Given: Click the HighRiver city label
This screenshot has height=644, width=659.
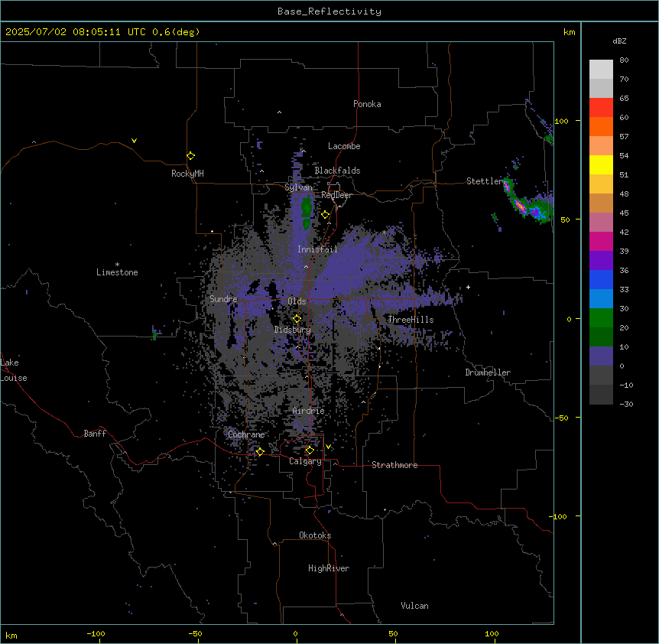Looking at the screenshot, I should [329, 568].
